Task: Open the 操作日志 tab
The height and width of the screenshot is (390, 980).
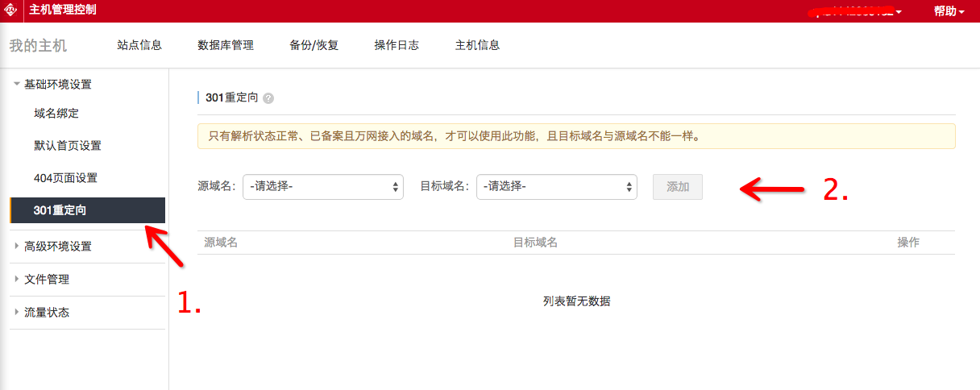Action: [397, 45]
